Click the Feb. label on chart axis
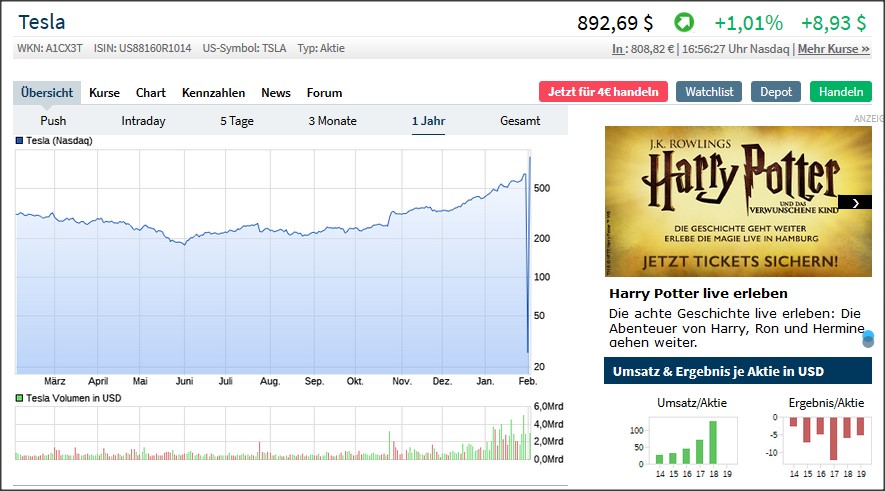885x491 pixels. (528, 381)
